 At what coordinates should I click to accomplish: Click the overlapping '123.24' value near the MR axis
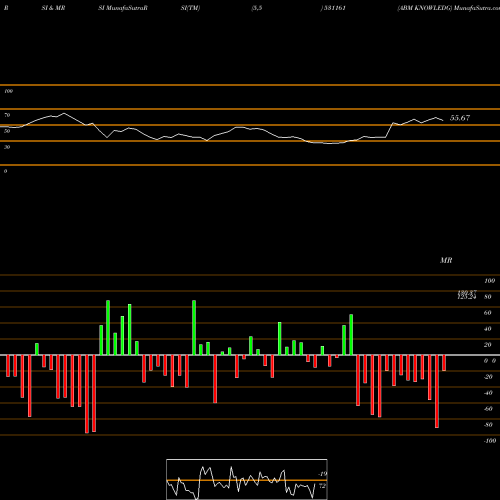click(467, 297)
